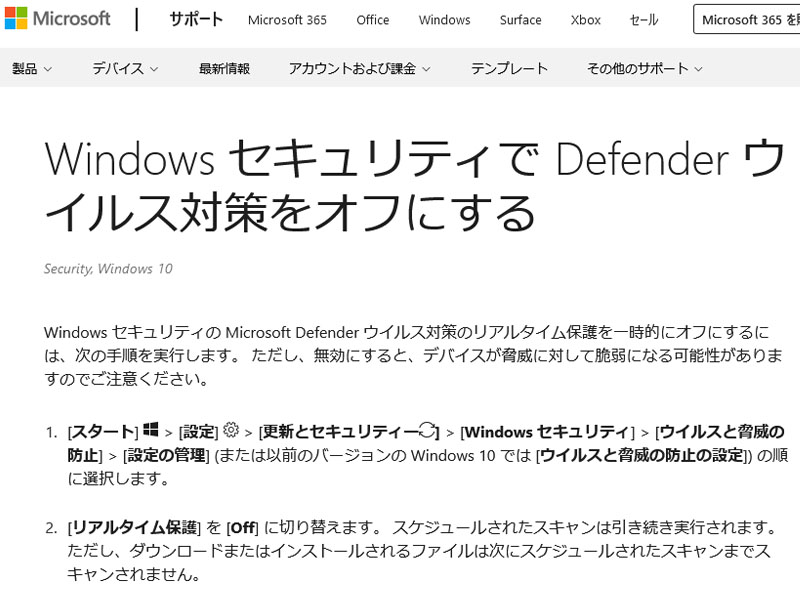Click the Microsoft logo
Image resolution: width=800 pixels, height=600 pixels.
[x=57, y=19]
